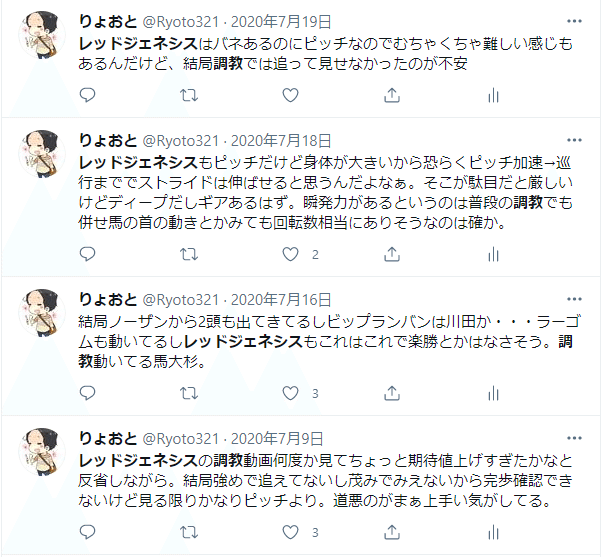Retweet the July 16 tweet
Image resolution: width=610 pixels, height=557 pixels.
pyautogui.click(x=189, y=393)
